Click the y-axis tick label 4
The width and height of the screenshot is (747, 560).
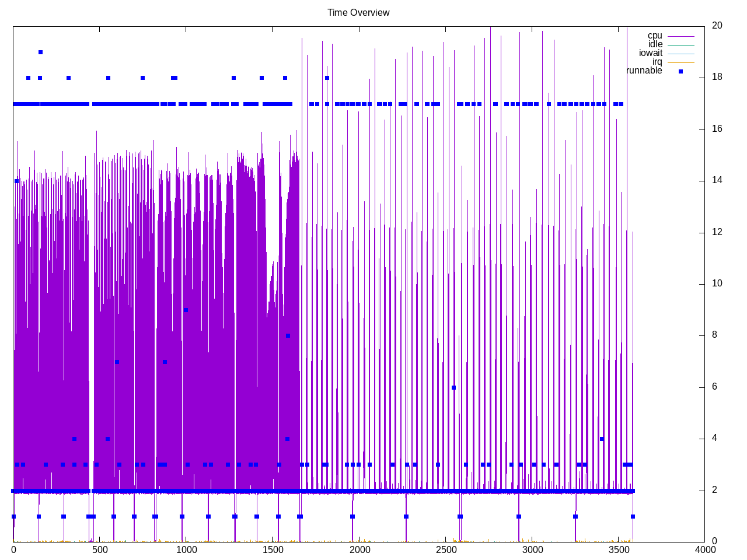pos(714,439)
